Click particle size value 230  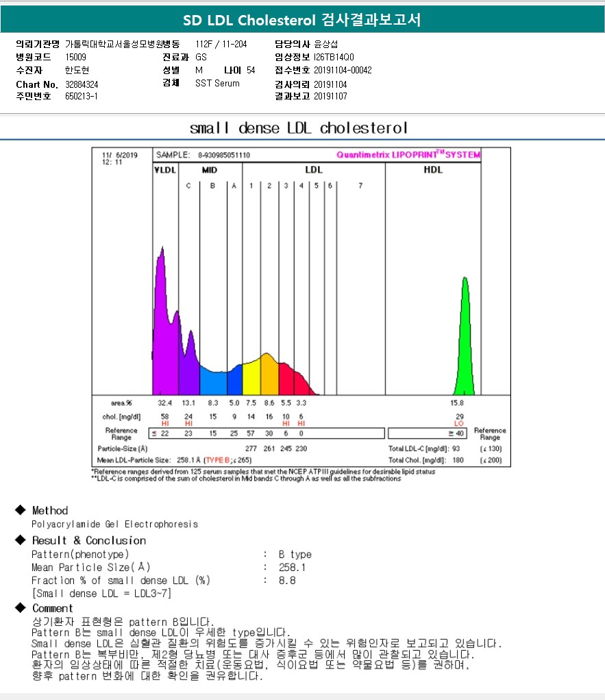tap(301, 448)
